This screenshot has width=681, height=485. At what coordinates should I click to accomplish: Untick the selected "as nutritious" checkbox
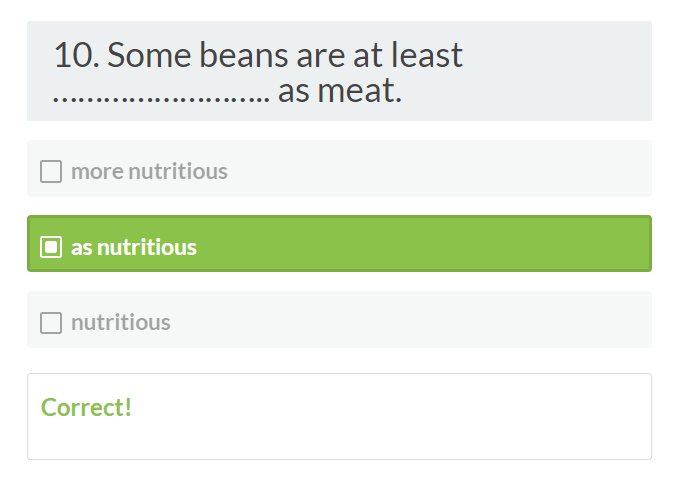point(51,247)
